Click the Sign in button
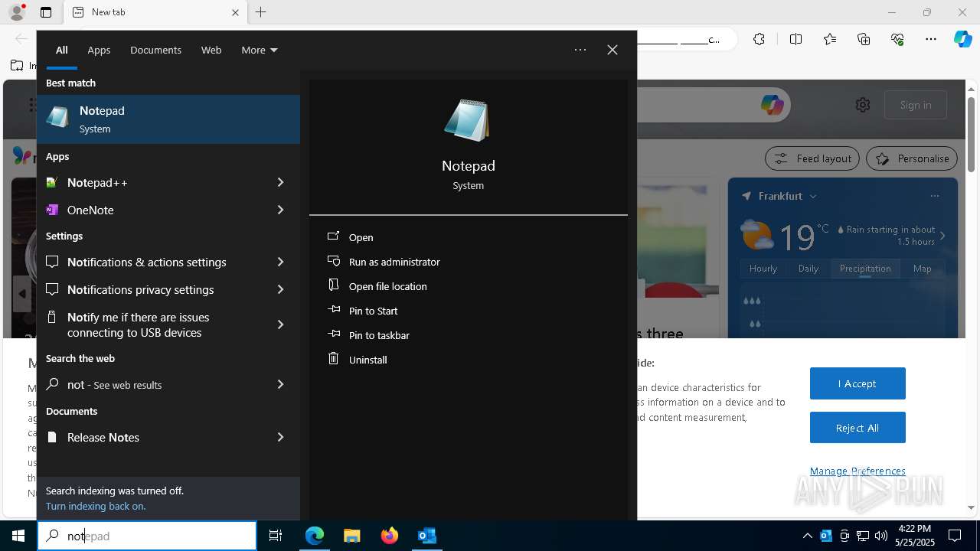The image size is (980, 551). click(916, 105)
